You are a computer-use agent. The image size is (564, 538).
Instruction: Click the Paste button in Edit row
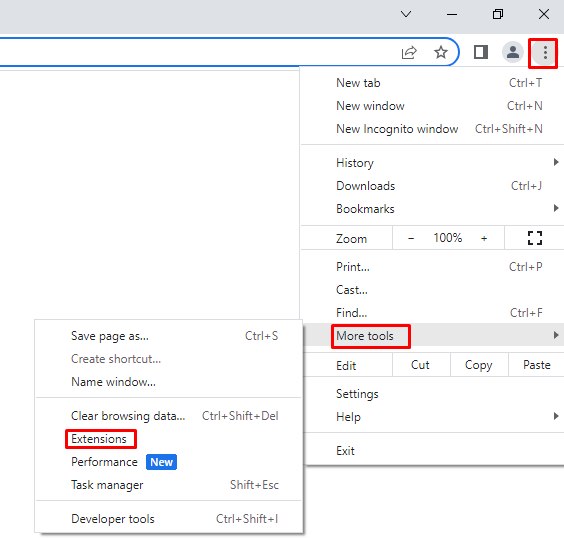tap(536, 365)
